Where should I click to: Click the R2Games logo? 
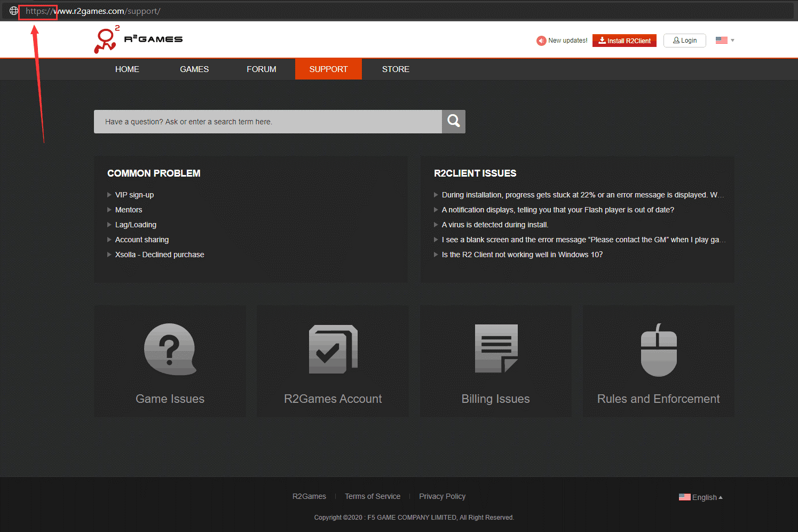tap(138, 39)
